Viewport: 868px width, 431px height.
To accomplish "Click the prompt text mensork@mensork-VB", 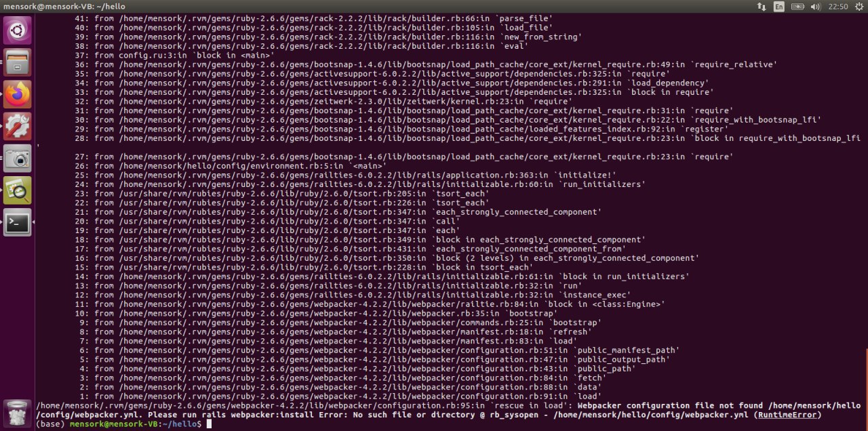I will tap(113, 424).
